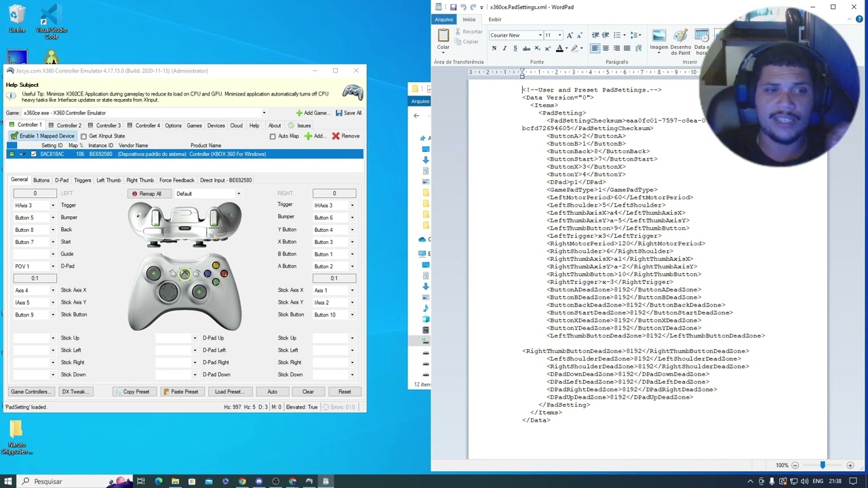Align paragraph text right in WordPad
This screenshot has width=868, height=488.
[x=616, y=48]
